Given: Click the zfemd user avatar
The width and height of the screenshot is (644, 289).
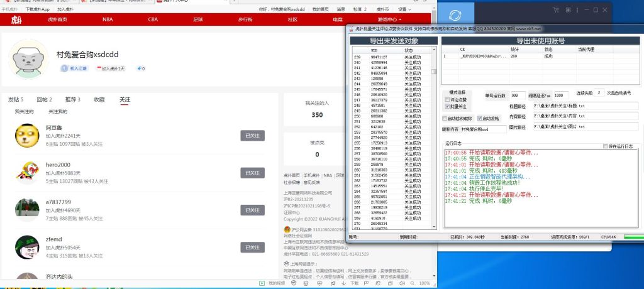Looking at the screenshot, I should (24, 246).
